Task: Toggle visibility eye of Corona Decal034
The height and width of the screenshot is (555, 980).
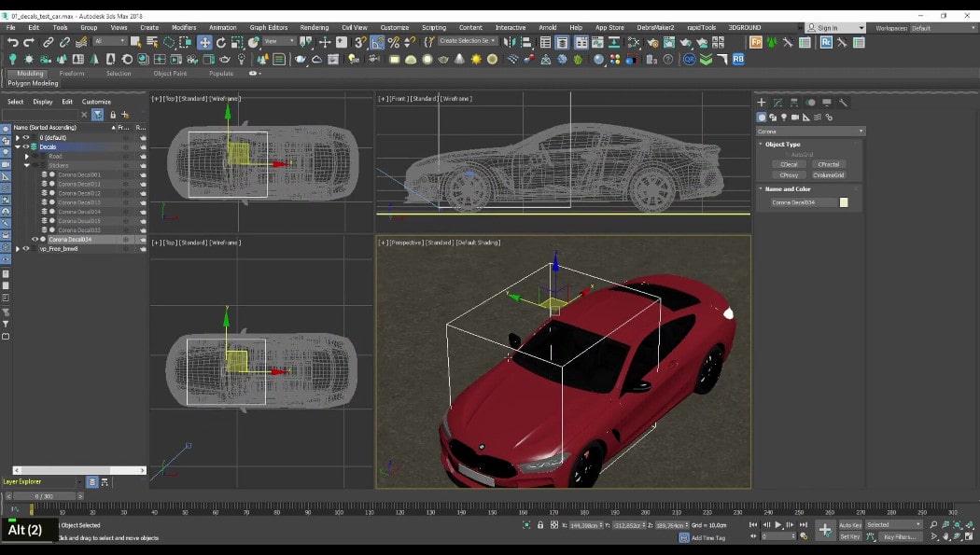Action: [35, 239]
